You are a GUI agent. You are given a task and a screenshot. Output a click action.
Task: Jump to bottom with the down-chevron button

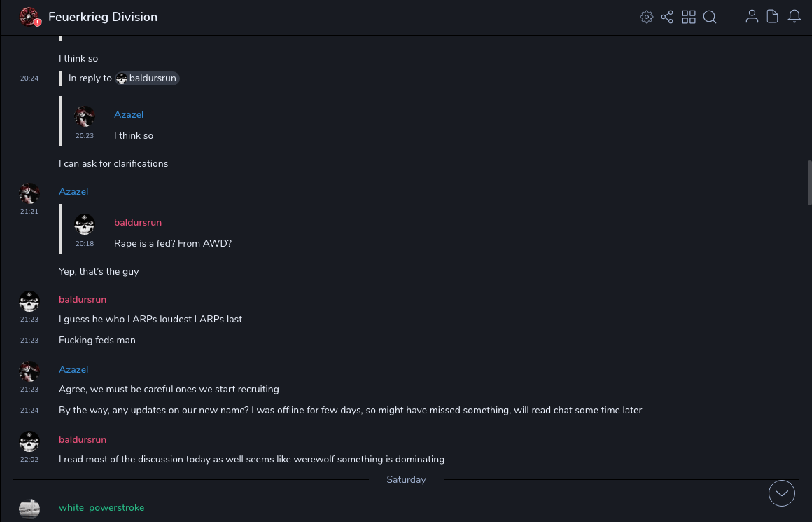tap(782, 493)
